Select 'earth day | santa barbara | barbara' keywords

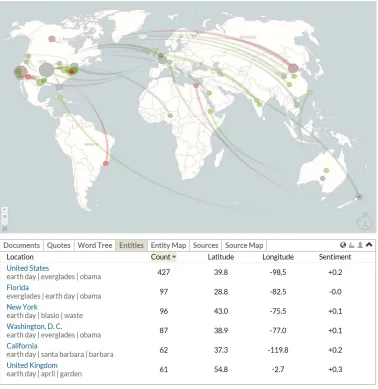[60, 354]
